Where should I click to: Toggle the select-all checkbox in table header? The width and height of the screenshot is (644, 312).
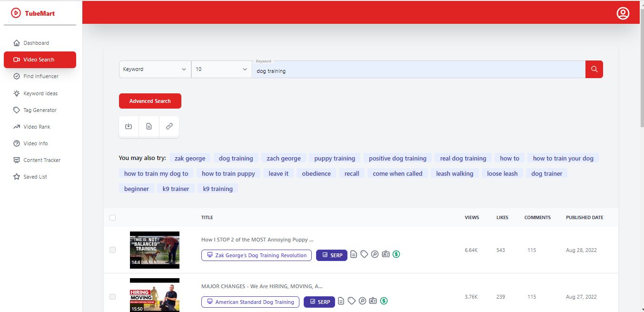pyautogui.click(x=112, y=218)
